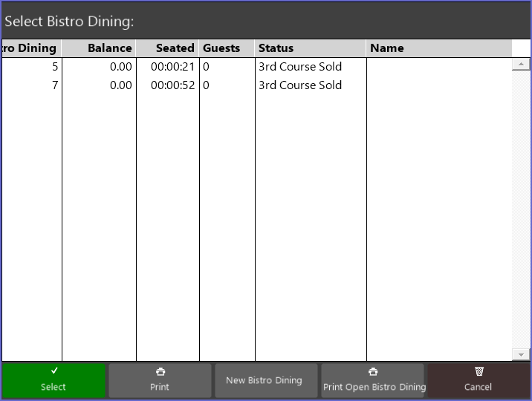Viewport: 532px width, 401px height.
Task: Click the Status column header
Action: 311,48
